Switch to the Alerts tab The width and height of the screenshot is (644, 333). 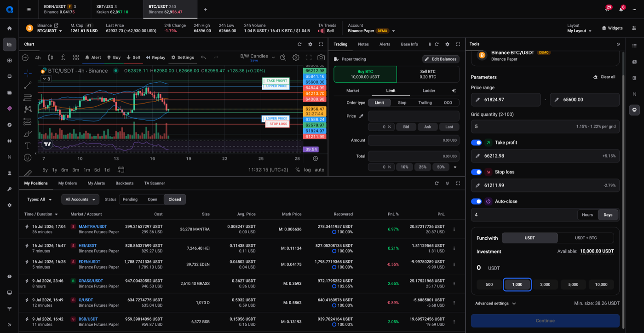point(385,44)
